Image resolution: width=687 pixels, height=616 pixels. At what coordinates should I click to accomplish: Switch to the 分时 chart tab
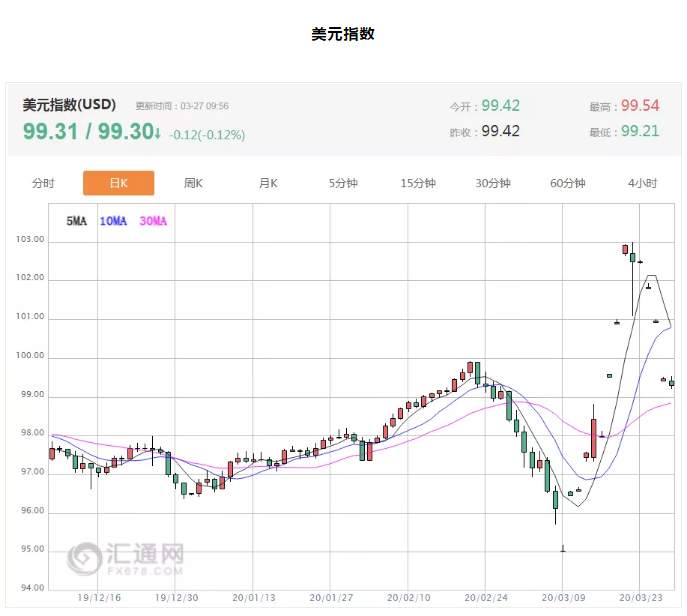(x=43, y=183)
